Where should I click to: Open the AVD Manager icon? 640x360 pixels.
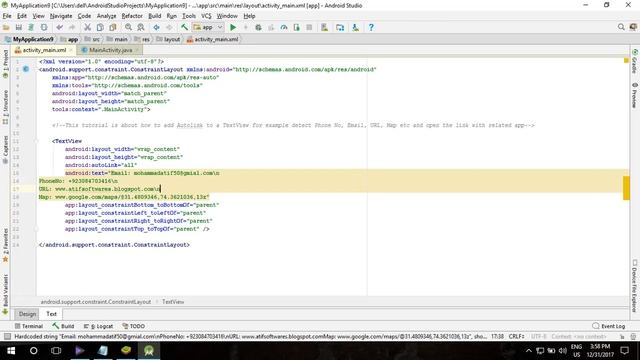point(324,27)
